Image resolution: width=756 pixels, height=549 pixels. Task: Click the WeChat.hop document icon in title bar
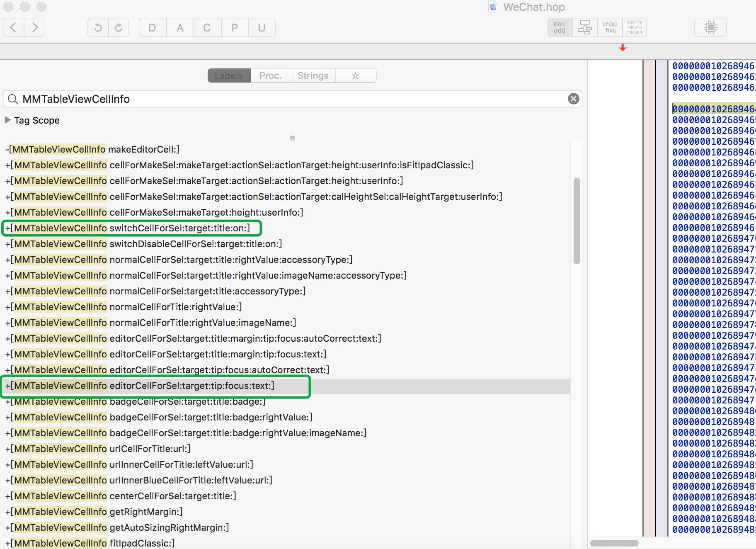click(x=493, y=7)
